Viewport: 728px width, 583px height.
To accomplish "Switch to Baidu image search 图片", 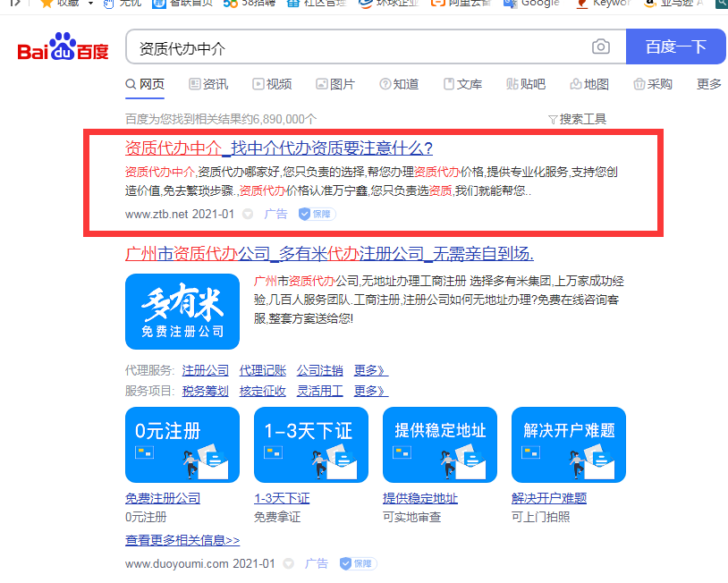I will pos(336,83).
